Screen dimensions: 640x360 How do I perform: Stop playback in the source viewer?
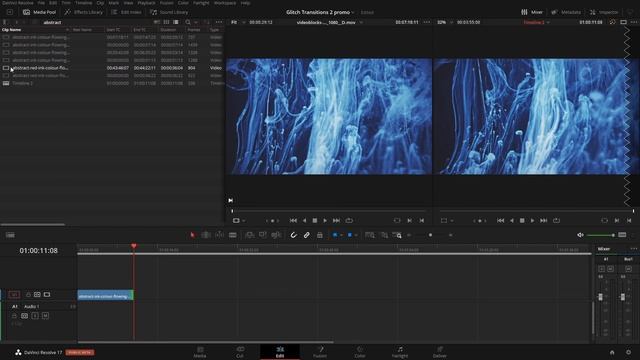tap(315, 220)
